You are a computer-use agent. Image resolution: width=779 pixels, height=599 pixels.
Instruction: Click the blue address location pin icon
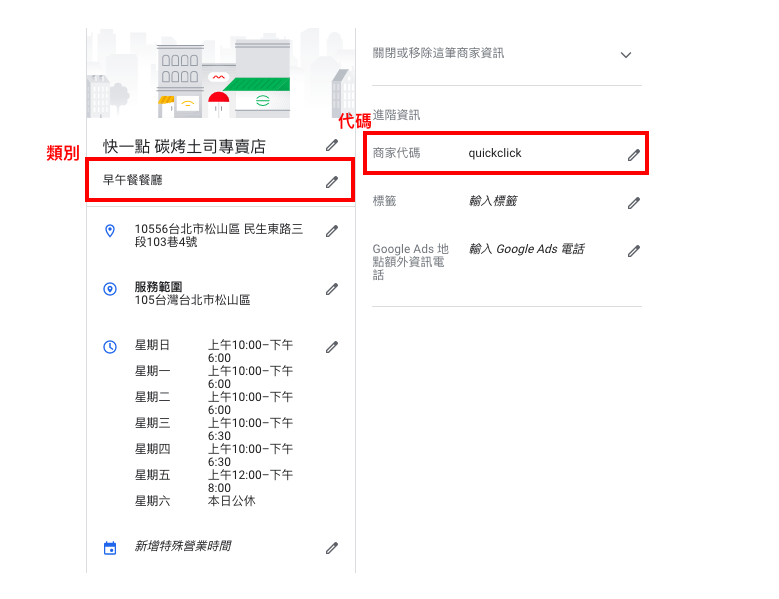point(110,231)
